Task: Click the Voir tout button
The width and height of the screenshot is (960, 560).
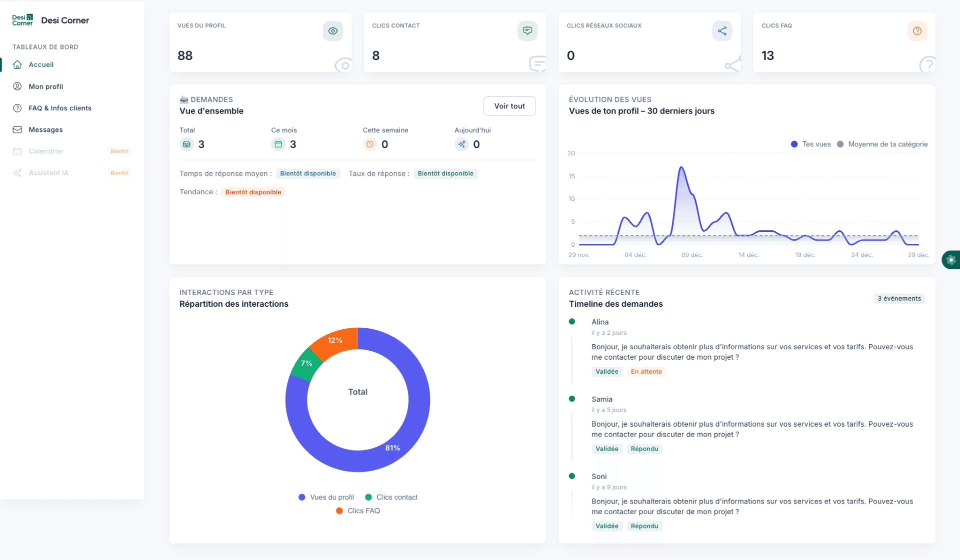Action: pyautogui.click(x=509, y=106)
